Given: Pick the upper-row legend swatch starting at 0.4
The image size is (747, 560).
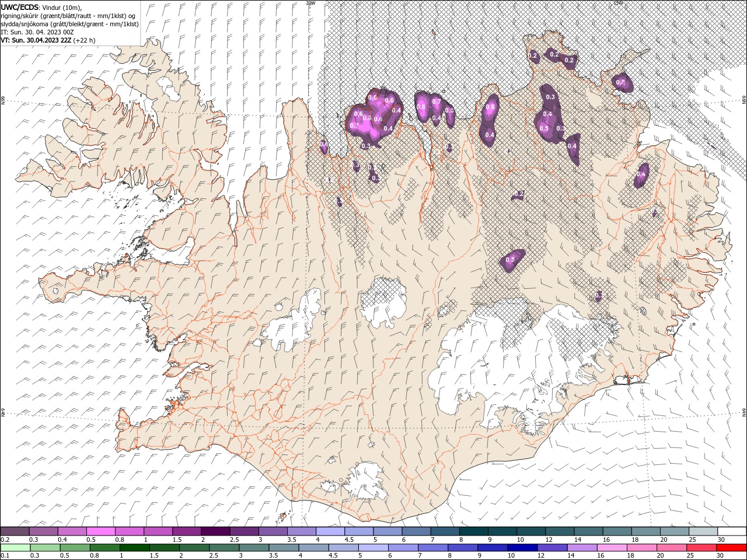Looking at the screenshot, I should pyautogui.click(x=72, y=531).
